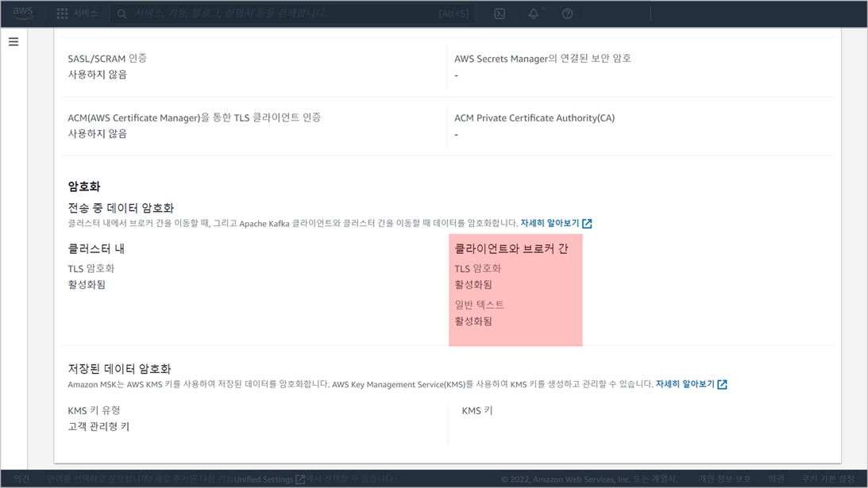Select ACM Private Certificate Authority(CA) label

(x=534, y=118)
